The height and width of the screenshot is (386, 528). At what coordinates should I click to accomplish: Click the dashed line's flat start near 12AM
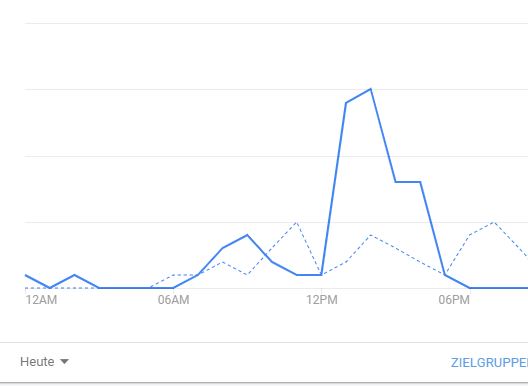coord(61,288)
